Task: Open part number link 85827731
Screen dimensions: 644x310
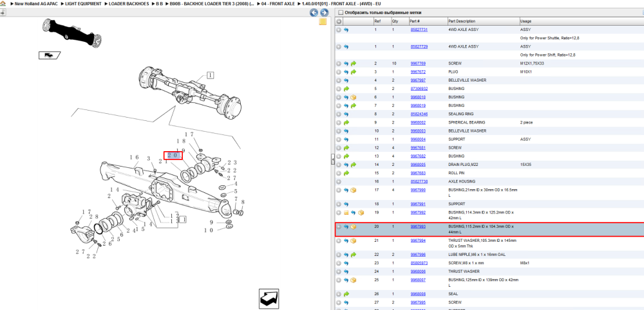Action: [419, 30]
